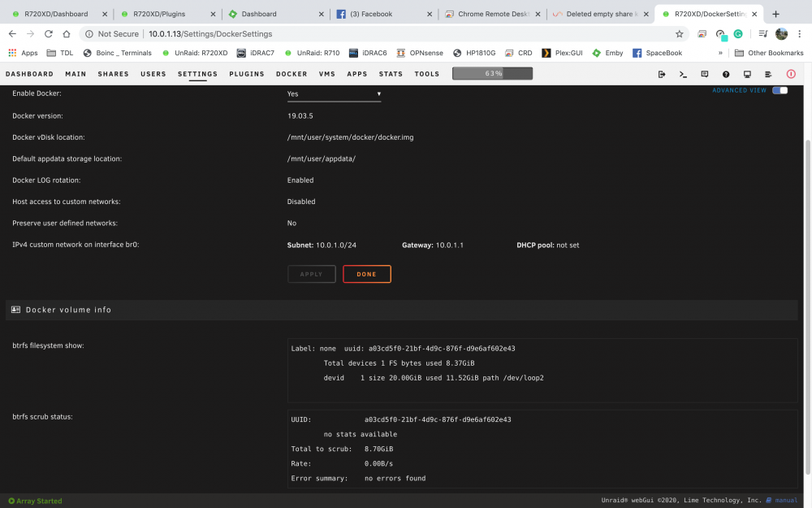Open the iDRAC6 bookmark
This screenshot has width=812, height=508.
[x=368, y=53]
